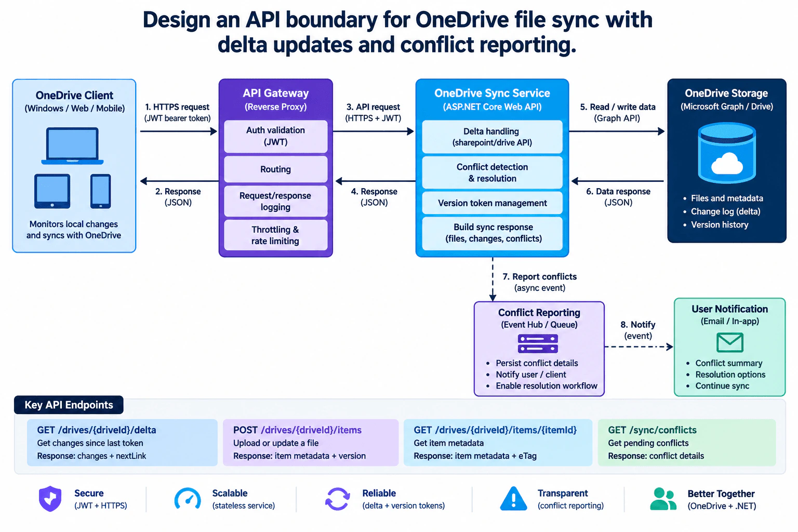Screen dimensions: 798x532
Task: Click the OneDrive Sync Service heading
Action: tap(492, 94)
